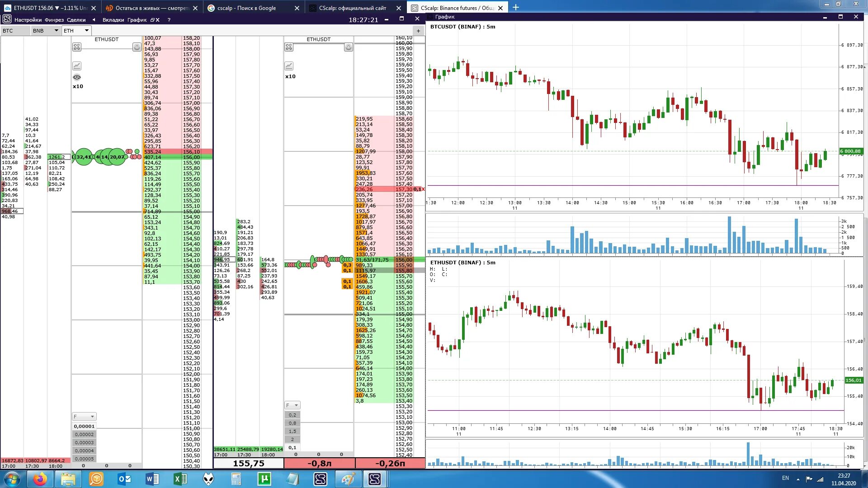Open the Настройки menu
The width and height of the screenshot is (868, 488).
point(28,20)
